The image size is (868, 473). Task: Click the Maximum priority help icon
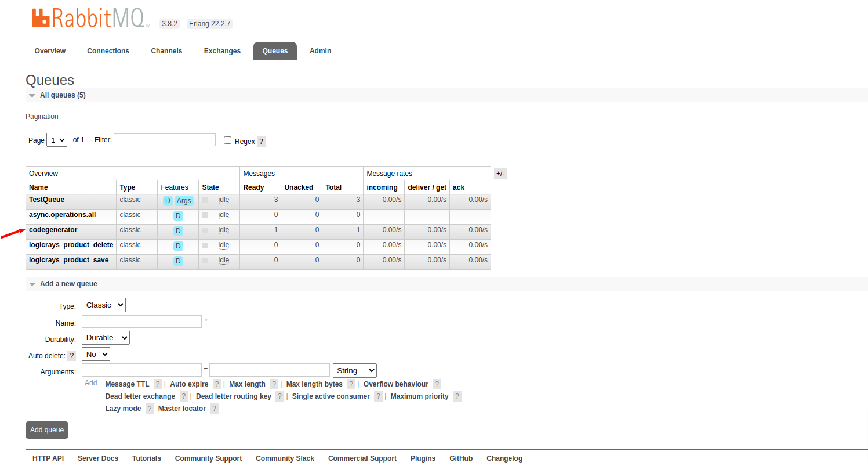457,396
